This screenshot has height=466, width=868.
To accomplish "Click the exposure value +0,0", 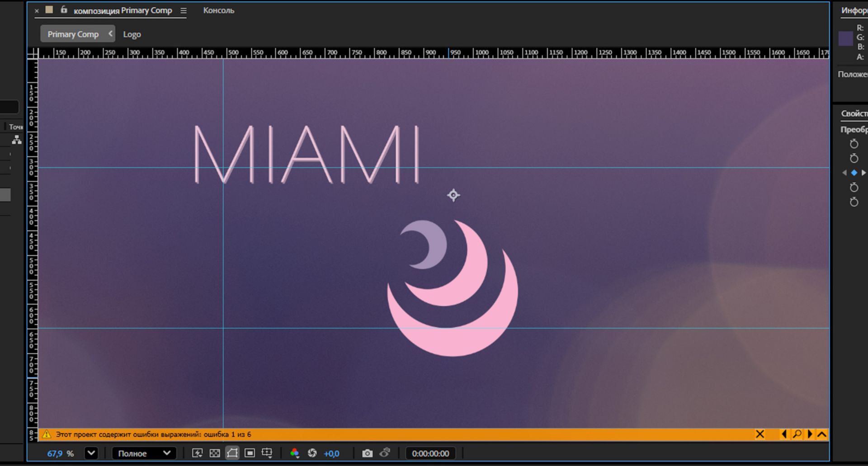I will point(331,453).
